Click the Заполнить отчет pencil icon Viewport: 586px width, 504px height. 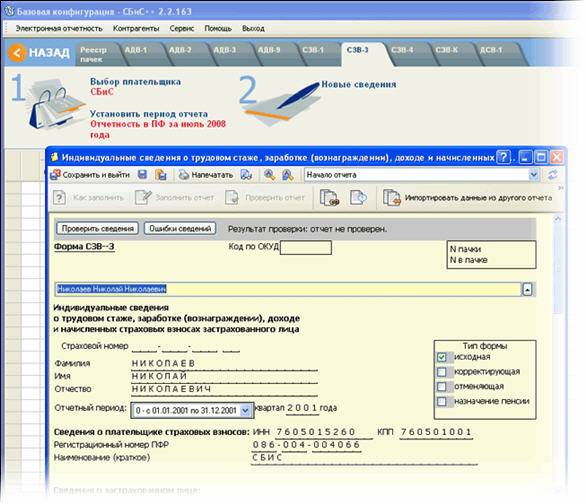point(143,197)
